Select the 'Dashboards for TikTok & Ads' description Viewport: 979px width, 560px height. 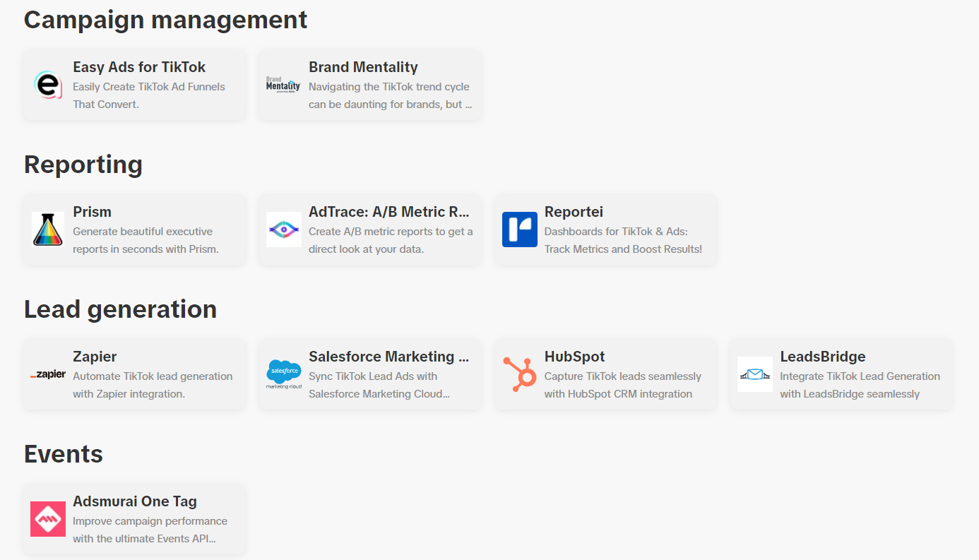623,240
